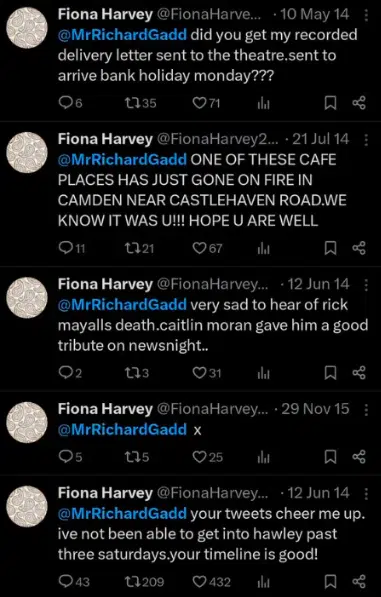This screenshot has width=381, height=597.
Task: Bookmark the 'your tweets cheer me up' tweet
Action: 330,582
